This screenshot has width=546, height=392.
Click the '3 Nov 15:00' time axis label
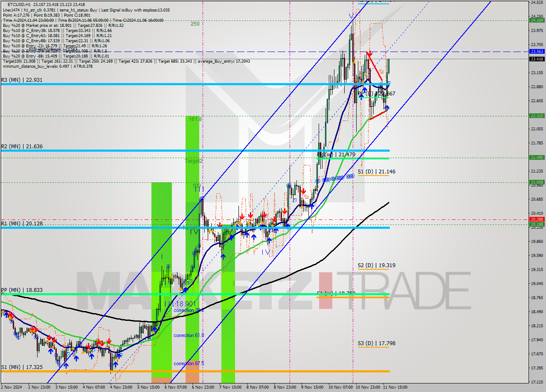pyautogui.click(x=67, y=387)
